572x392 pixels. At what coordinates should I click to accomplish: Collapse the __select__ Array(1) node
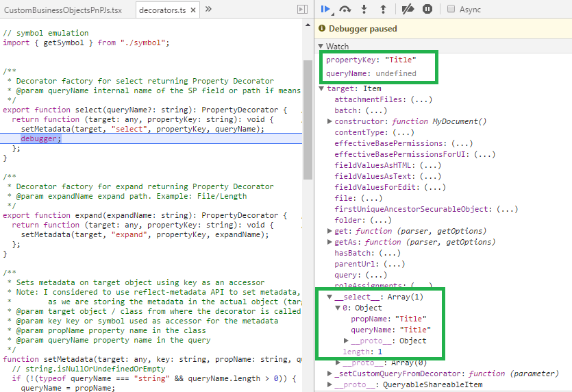329,297
